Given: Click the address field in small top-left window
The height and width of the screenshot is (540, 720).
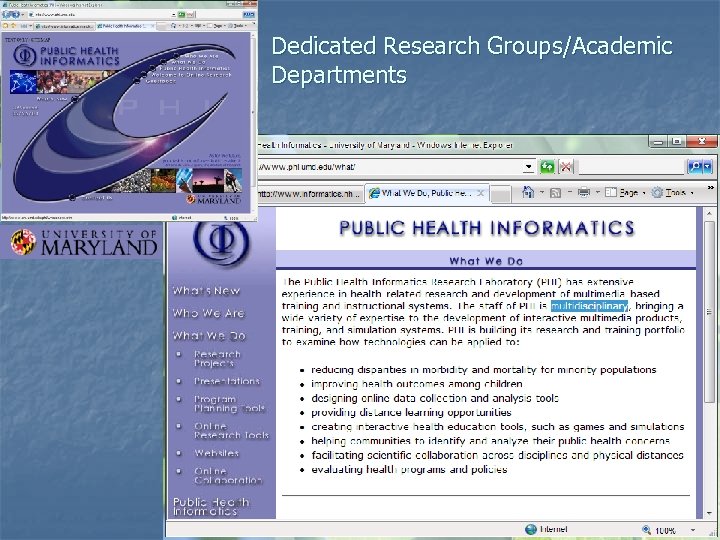Looking at the screenshot, I should [99, 15].
